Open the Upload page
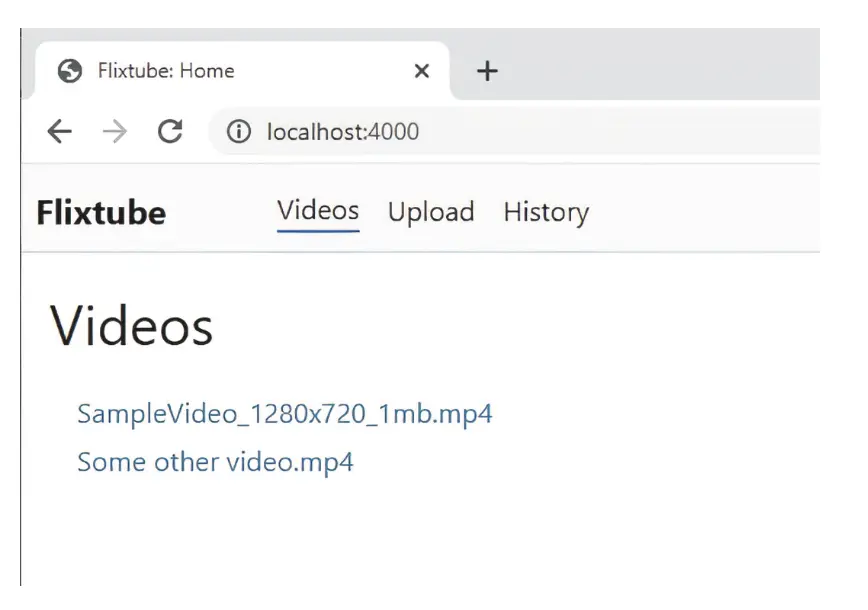Image resolution: width=868 pixels, height=610 pixels. pos(431,212)
